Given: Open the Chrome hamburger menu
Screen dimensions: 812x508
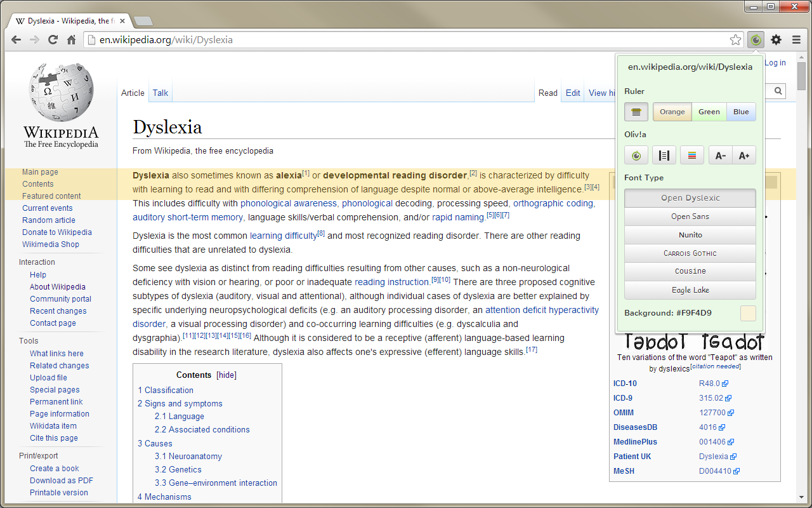Looking at the screenshot, I should [x=796, y=40].
